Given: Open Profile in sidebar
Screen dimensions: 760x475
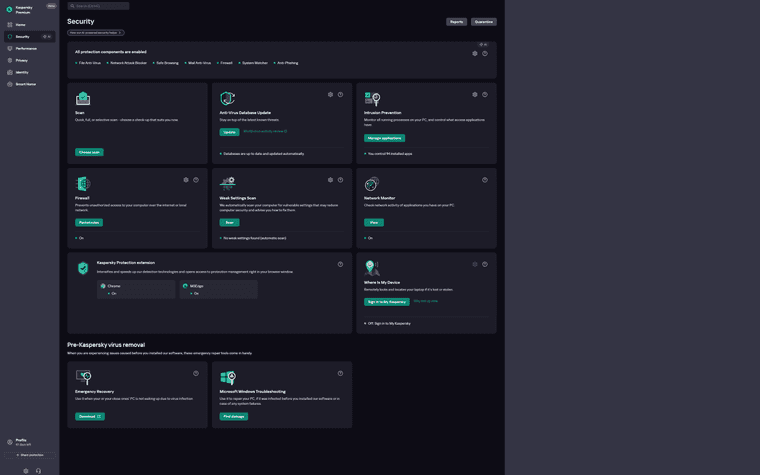Looking at the screenshot, I should click(x=30, y=442).
